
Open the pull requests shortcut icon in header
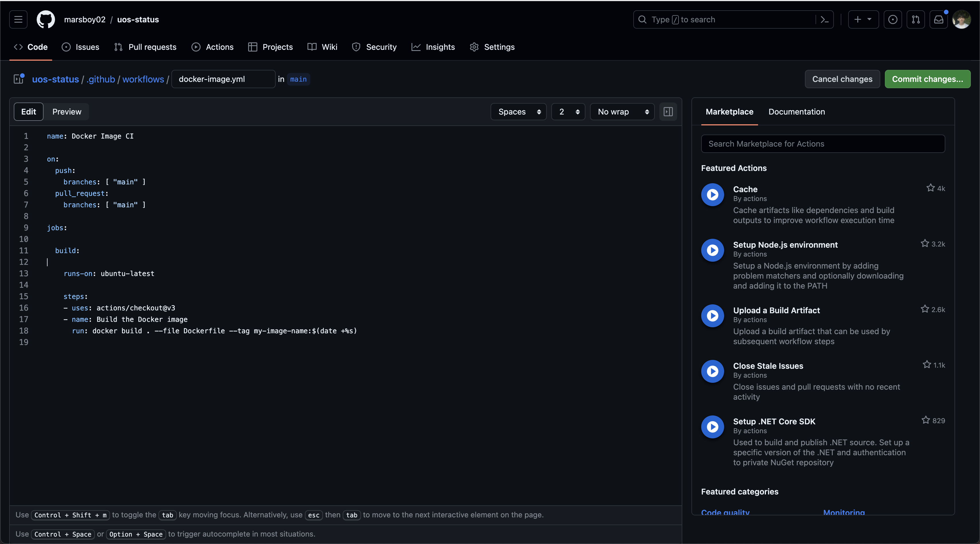tap(915, 19)
